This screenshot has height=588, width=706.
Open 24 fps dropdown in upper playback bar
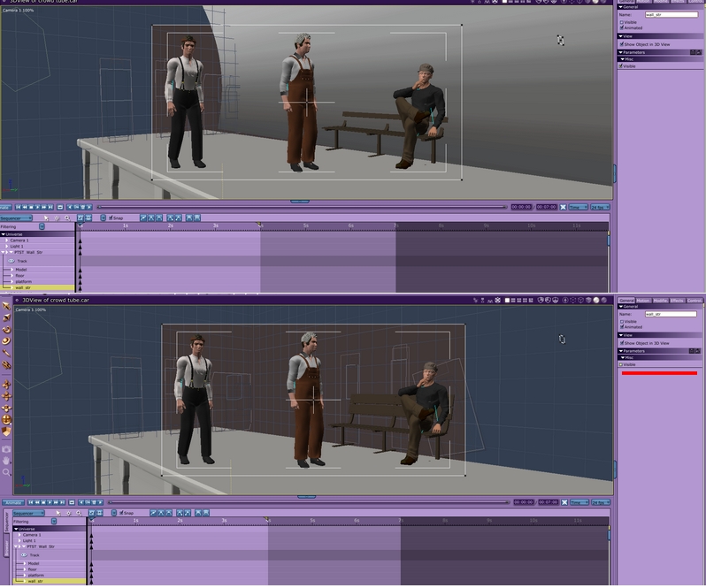click(600, 207)
